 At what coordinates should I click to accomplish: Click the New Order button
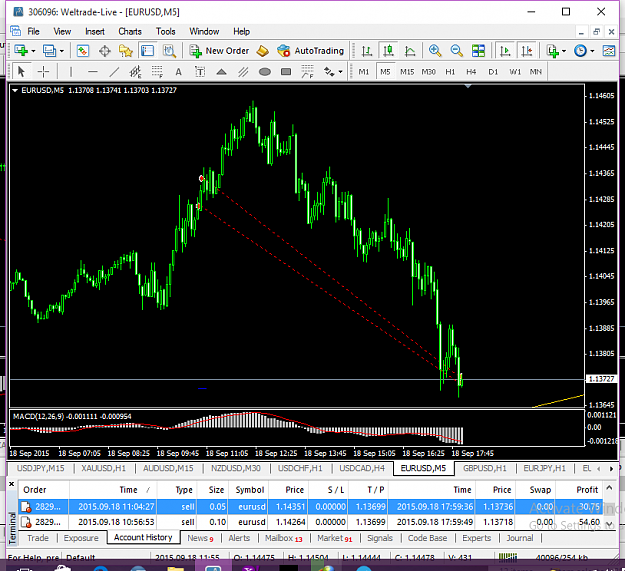pos(219,51)
